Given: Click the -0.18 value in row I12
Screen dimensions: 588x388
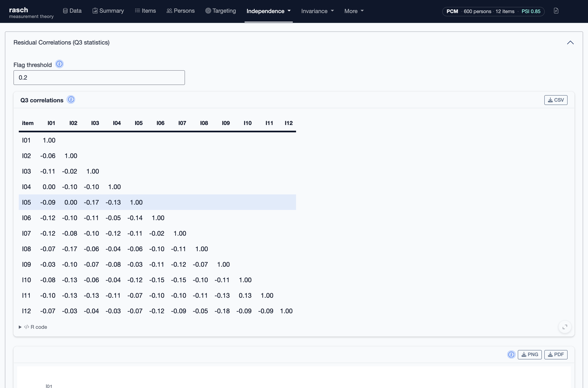Looking at the screenshot, I should click(222, 311).
